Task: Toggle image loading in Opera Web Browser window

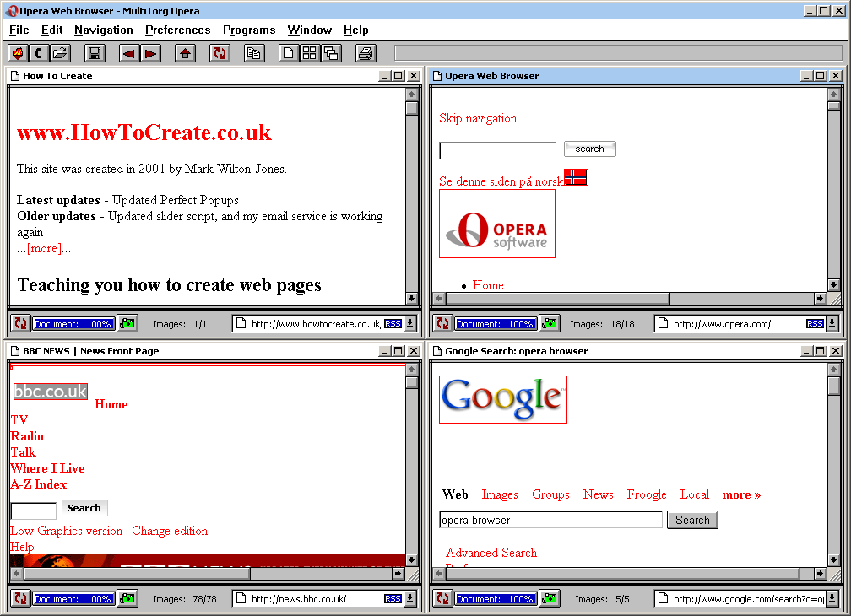Action: tap(550, 324)
